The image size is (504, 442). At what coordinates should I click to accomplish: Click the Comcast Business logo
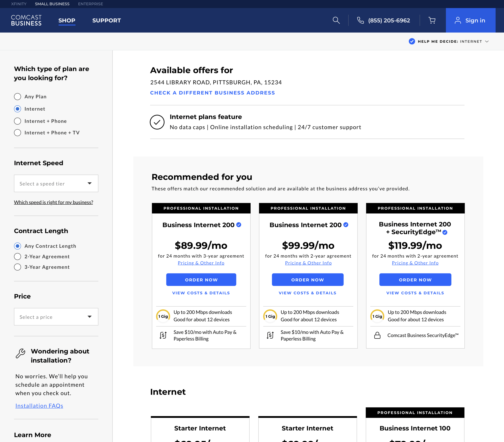26,21
